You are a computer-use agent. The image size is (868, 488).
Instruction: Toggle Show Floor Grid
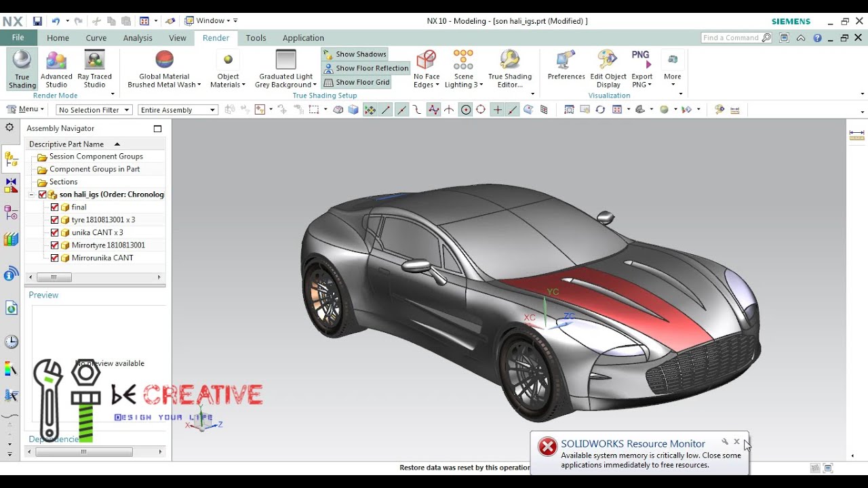(x=357, y=82)
